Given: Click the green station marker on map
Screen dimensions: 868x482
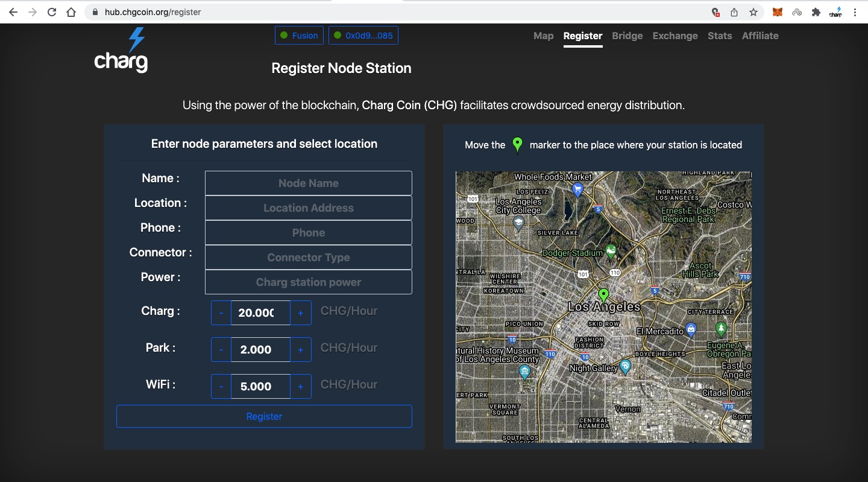Looking at the screenshot, I should click(603, 296).
